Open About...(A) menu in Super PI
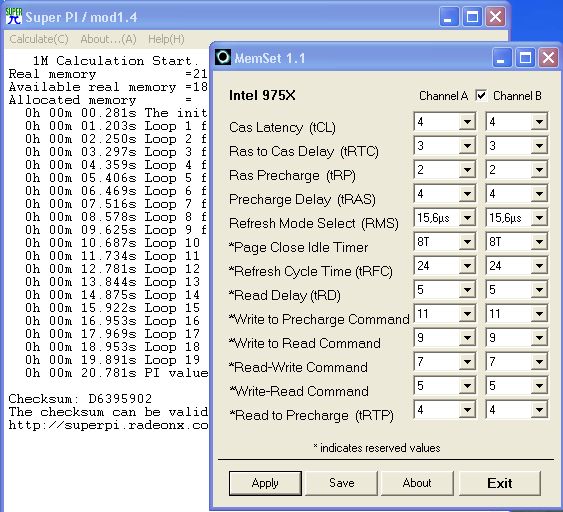This screenshot has width=563, height=512. tap(108, 39)
